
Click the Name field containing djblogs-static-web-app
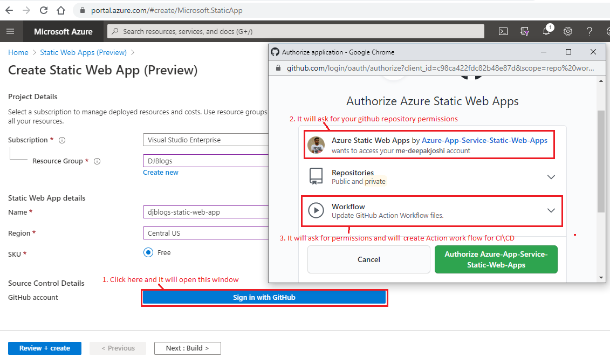point(206,212)
